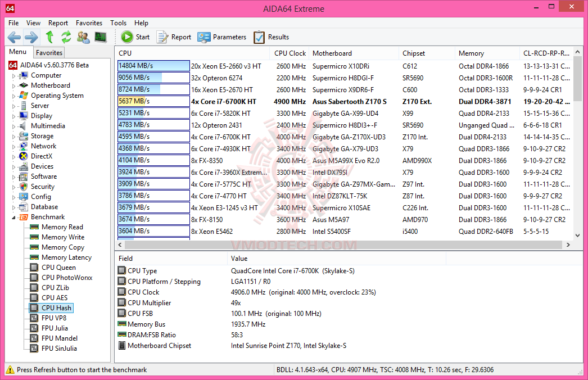The image size is (588, 380).
Task: Select the FPU Mandel benchmark
Action: coord(59,338)
